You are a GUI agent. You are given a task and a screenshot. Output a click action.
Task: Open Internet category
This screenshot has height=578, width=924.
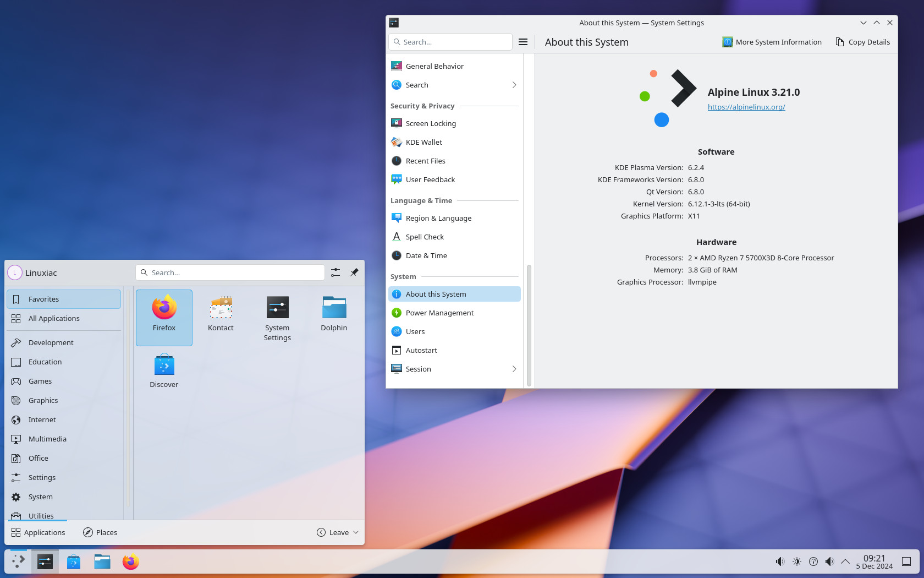64,419
